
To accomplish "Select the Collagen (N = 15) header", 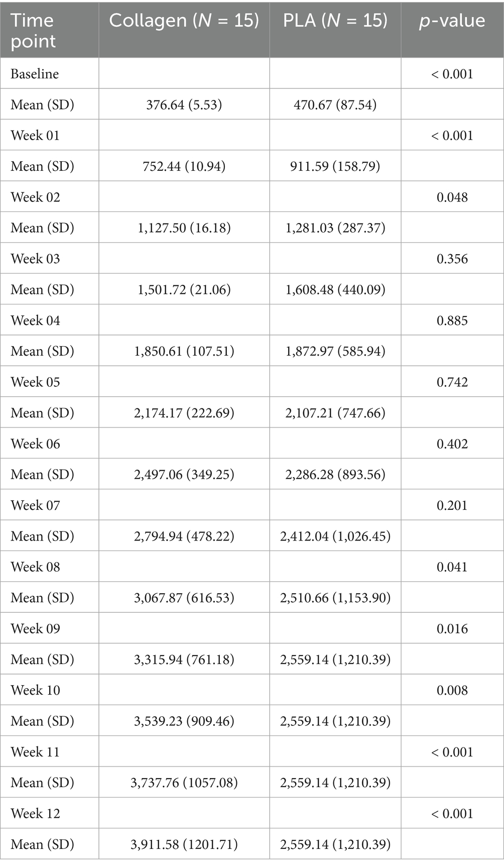I will click(x=184, y=21).
